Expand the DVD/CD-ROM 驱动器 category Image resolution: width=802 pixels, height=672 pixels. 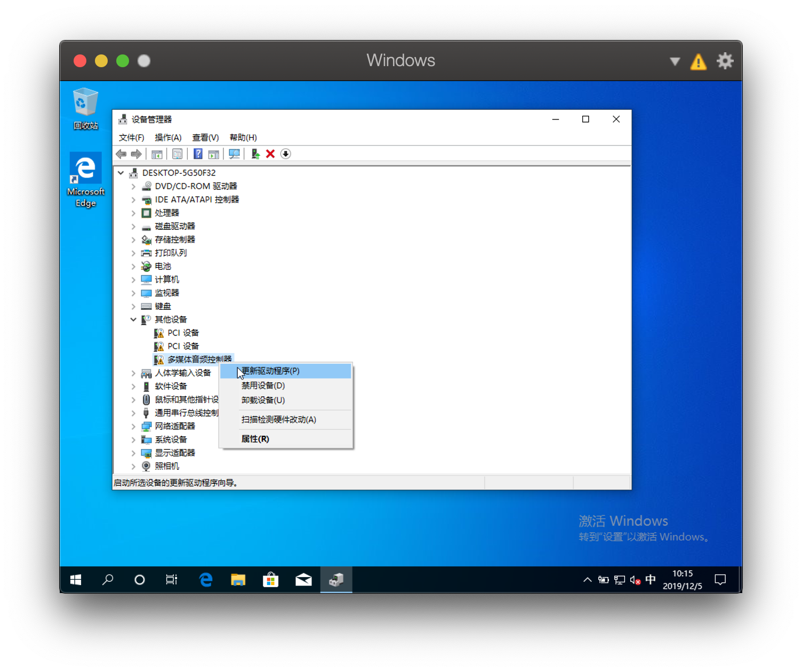click(133, 186)
